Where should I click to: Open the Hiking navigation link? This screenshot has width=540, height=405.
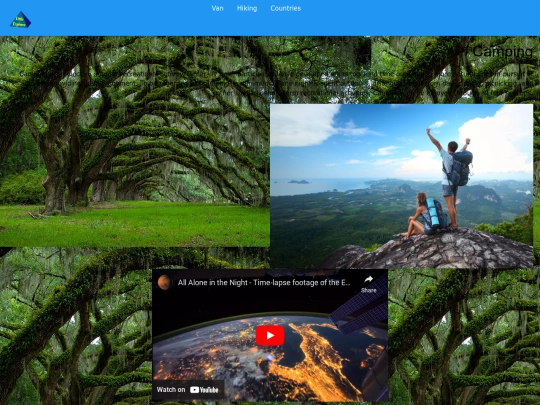(247, 8)
